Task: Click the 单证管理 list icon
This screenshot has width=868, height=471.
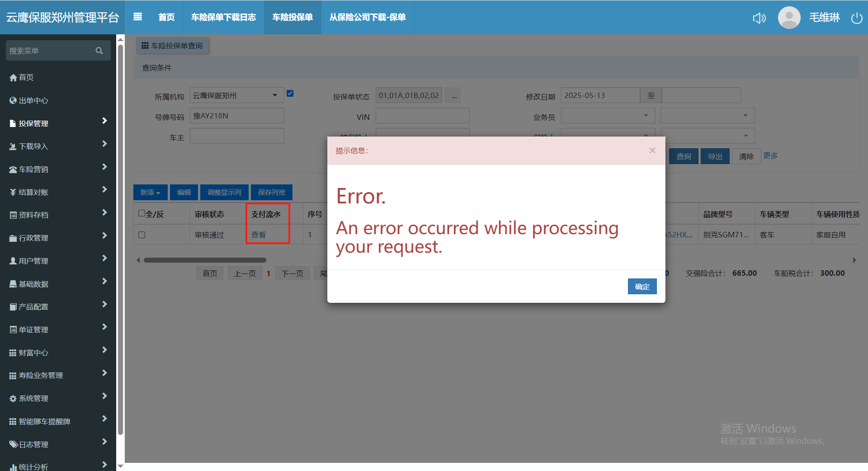Action: click(x=13, y=330)
